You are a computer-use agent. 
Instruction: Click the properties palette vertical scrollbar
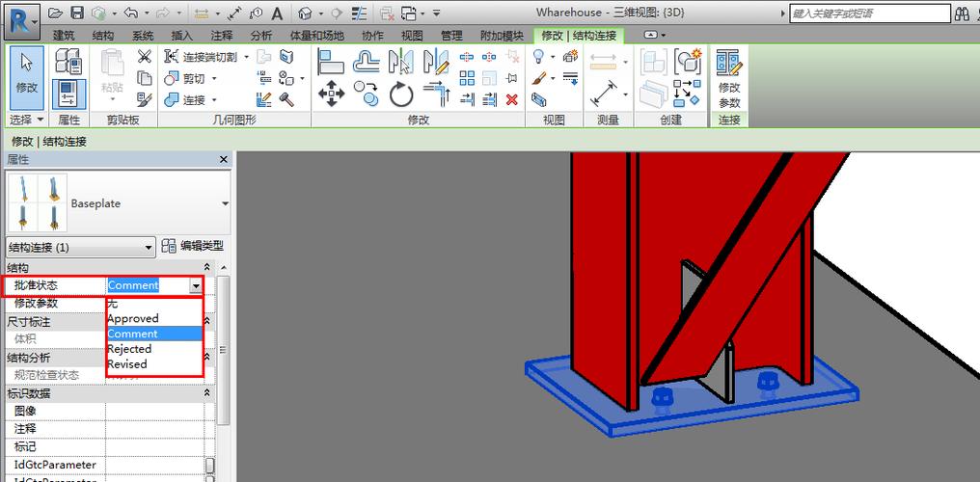[223, 350]
